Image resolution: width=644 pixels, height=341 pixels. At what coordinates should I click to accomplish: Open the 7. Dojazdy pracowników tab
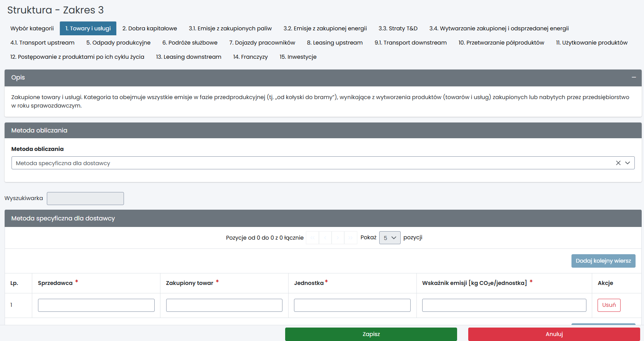coord(262,43)
